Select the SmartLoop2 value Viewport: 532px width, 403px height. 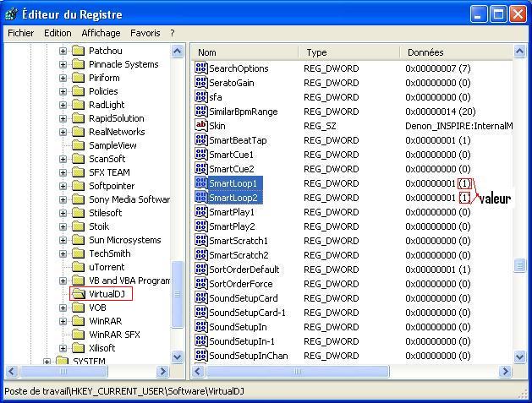pos(233,197)
